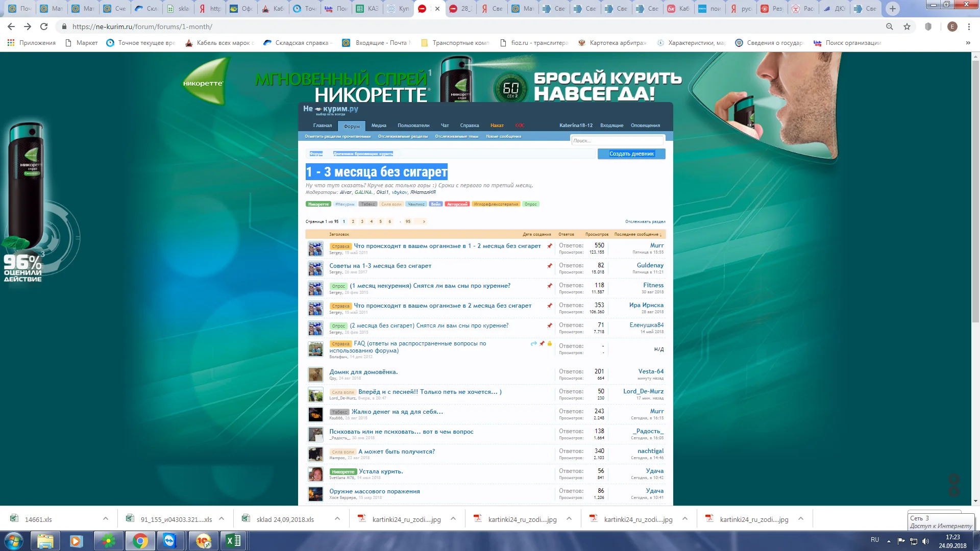The width and height of the screenshot is (980, 551).
Task: Bookmark this page with the star icon
Action: [x=907, y=27]
